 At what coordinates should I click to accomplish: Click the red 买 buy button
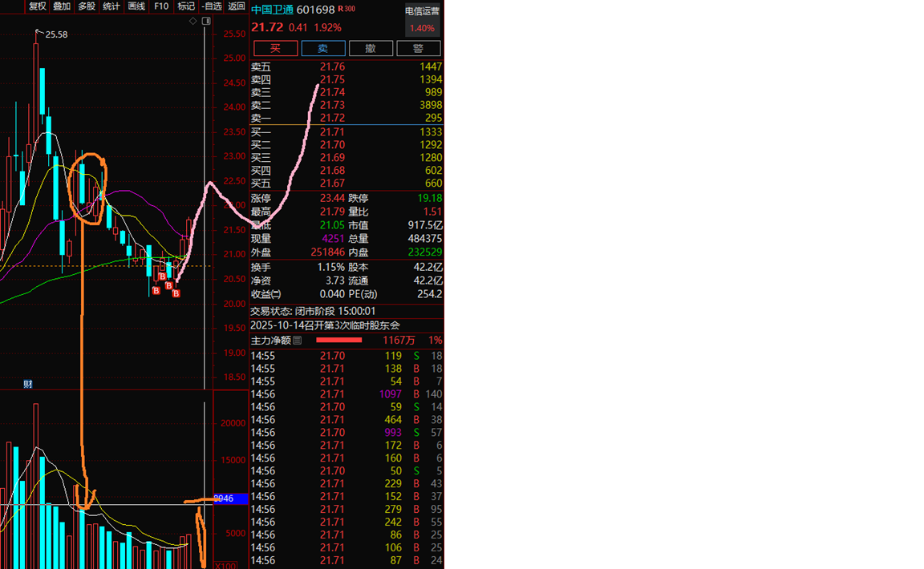[275, 48]
